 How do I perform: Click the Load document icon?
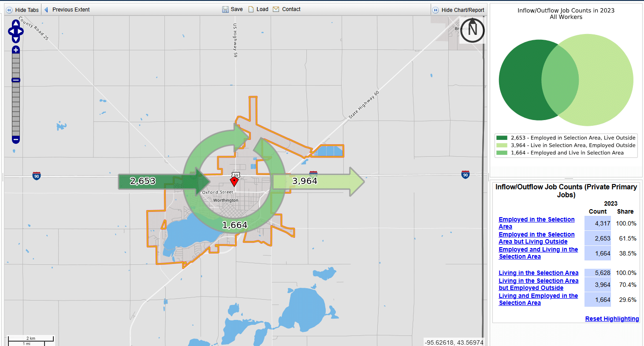click(x=251, y=9)
